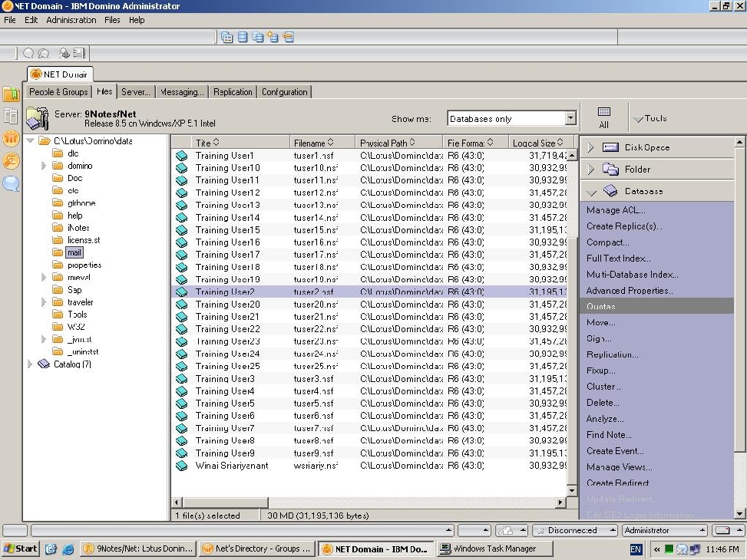Click the Catalog book icon in tree
This screenshot has height=560, width=747.
pos(44,364)
